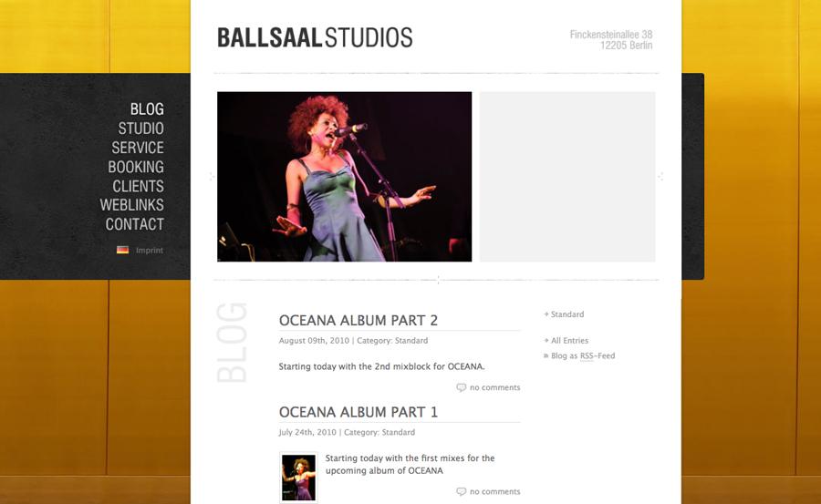Select Weblinks in the navigation
Image resolution: width=821 pixels, height=504 pixels.
tap(132, 205)
